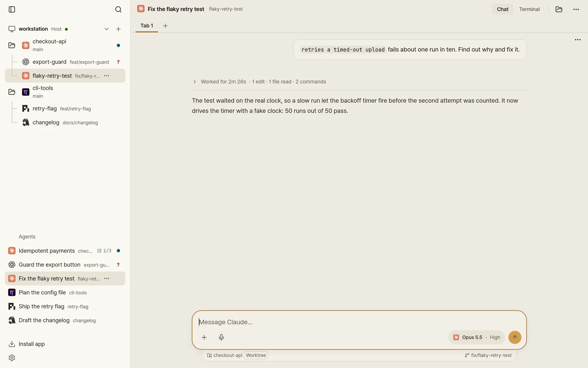588x368 pixels.
Task: Open settings gear icon
Action: 12,358
